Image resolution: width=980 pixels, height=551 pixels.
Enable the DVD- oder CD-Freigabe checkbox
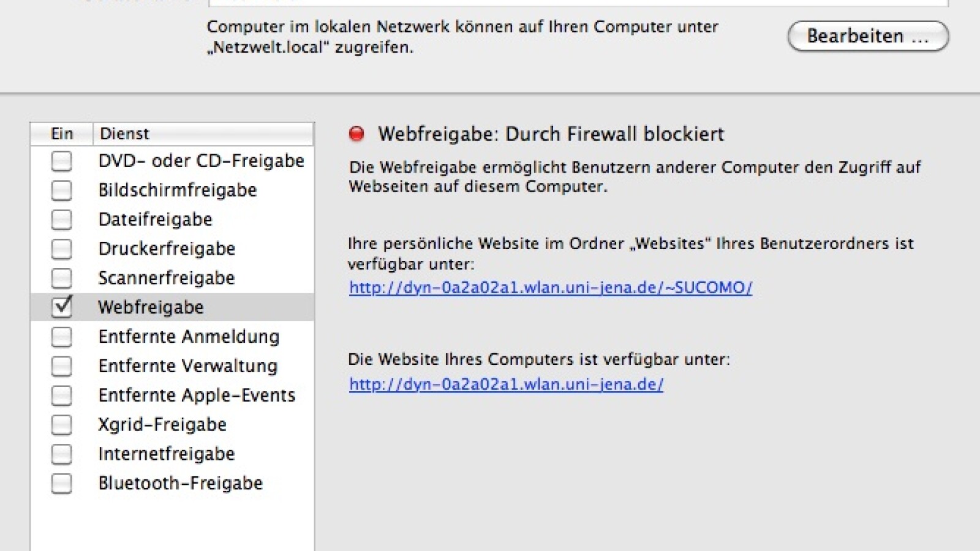[x=61, y=161]
